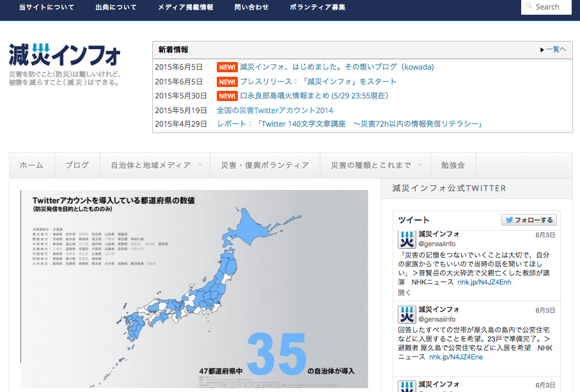Go to the ホーム tab
The height and width of the screenshot is (392, 580).
click(x=32, y=166)
